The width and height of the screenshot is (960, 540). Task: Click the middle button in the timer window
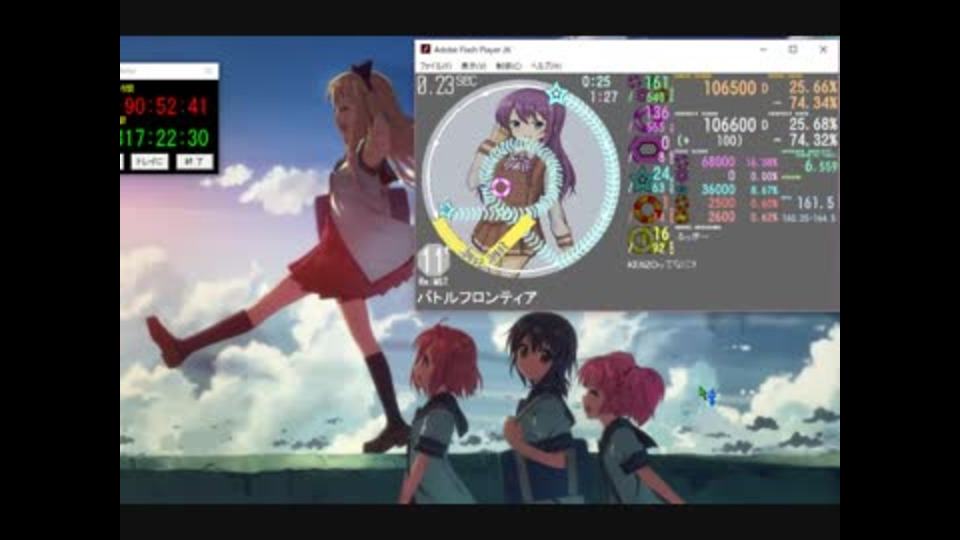click(x=149, y=162)
